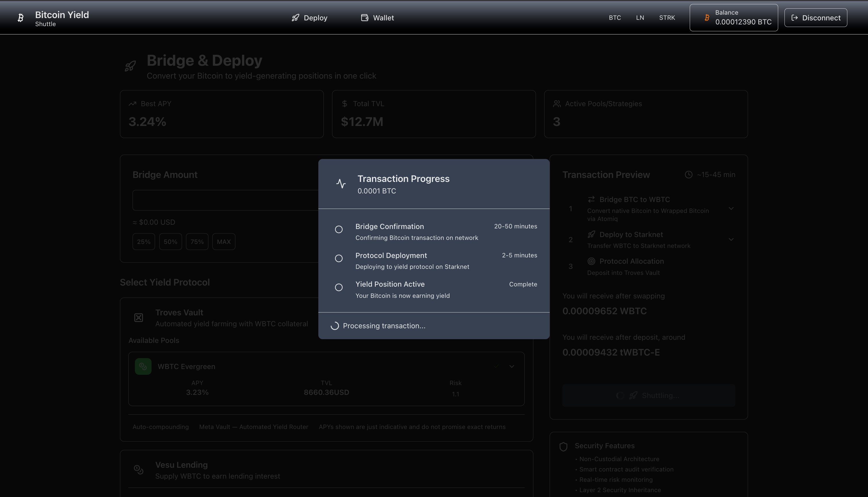The width and height of the screenshot is (868, 497).
Task: Click the Bitcoin Yield logo icon
Action: coord(20,18)
